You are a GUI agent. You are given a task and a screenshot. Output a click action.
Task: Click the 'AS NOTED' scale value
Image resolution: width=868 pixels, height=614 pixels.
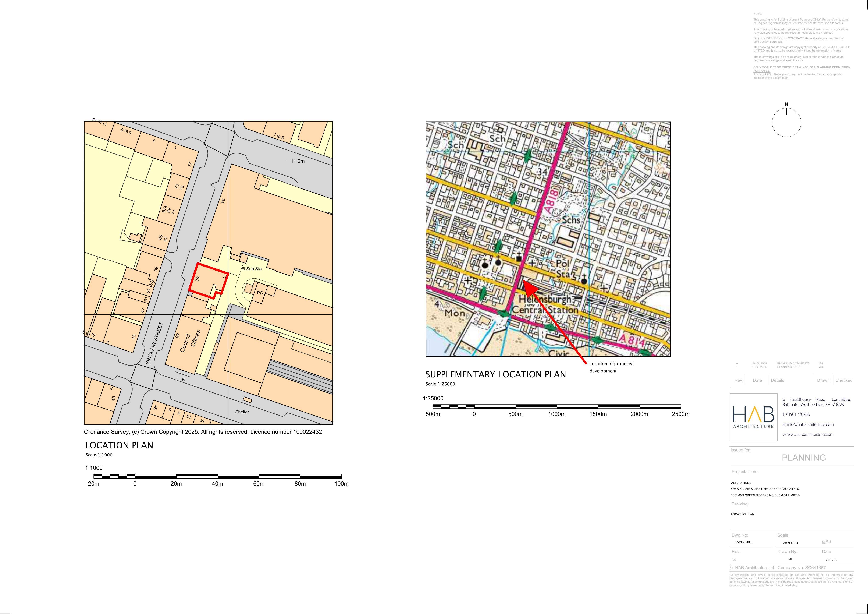[x=790, y=543]
